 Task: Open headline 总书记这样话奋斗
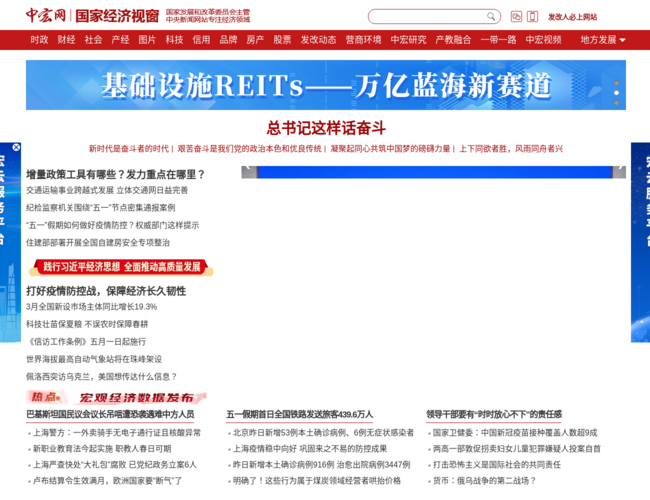coord(325,127)
